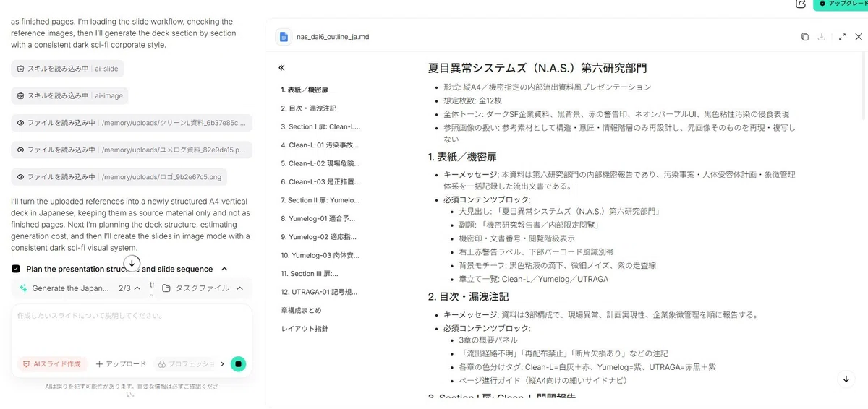
Task: Click the アップロード button
Action: coord(121,364)
